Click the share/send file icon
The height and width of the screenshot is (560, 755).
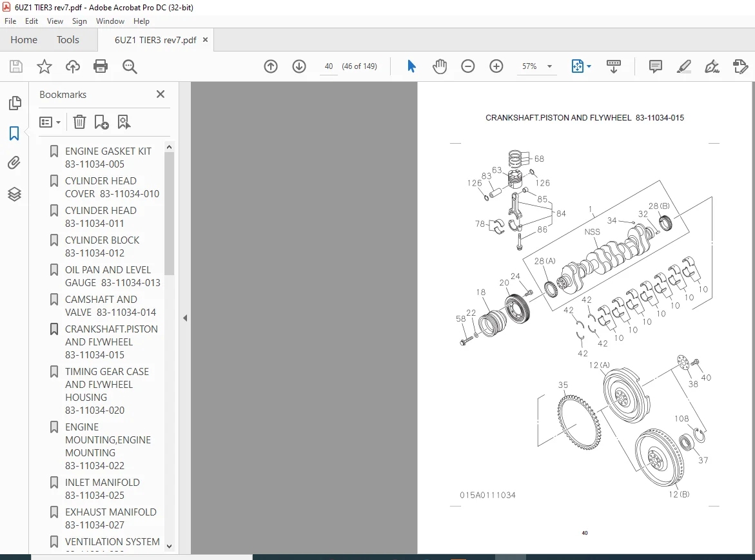(740, 66)
